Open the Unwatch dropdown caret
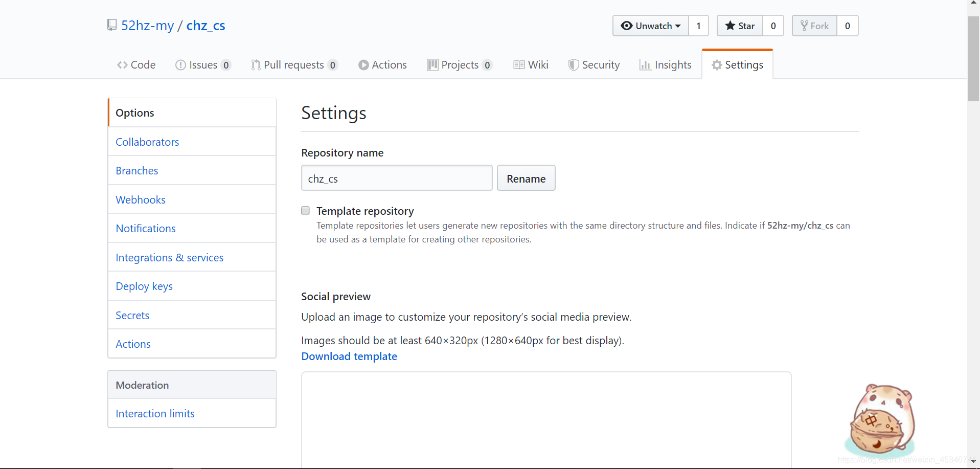This screenshot has width=980, height=469. 678,26
